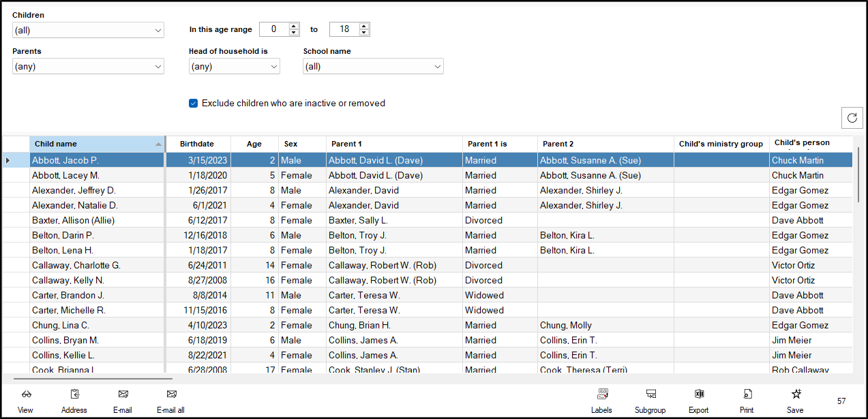Print the children list
The width and height of the screenshot is (868, 419).
pos(747,394)
